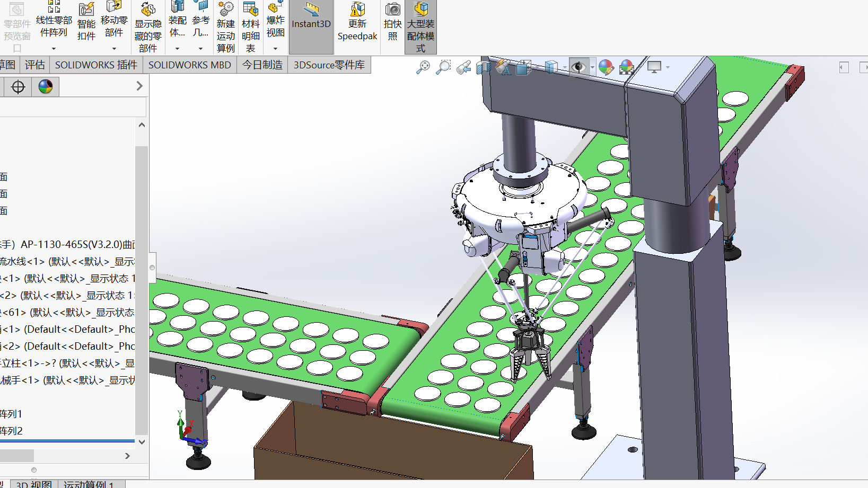868x488 pixels.
Task: Expand the Assembly Features dropdown arrow
Action: [x=177, y=49]
